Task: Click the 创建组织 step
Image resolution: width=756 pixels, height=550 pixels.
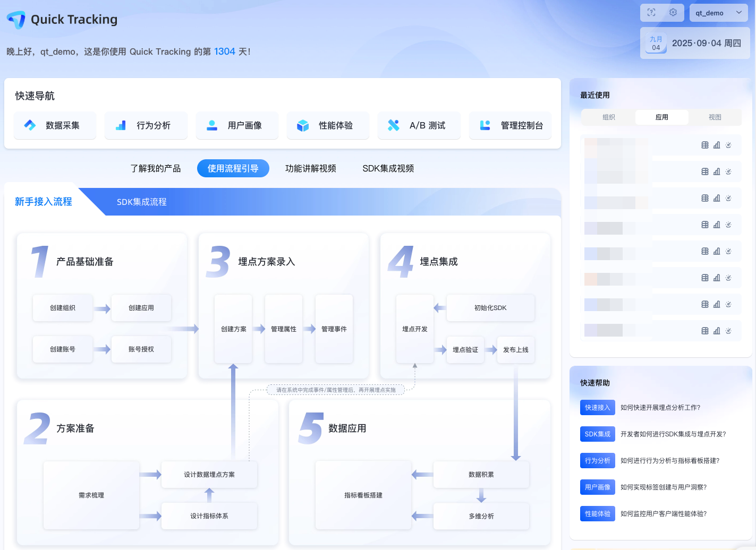Action: coord(63,308)
